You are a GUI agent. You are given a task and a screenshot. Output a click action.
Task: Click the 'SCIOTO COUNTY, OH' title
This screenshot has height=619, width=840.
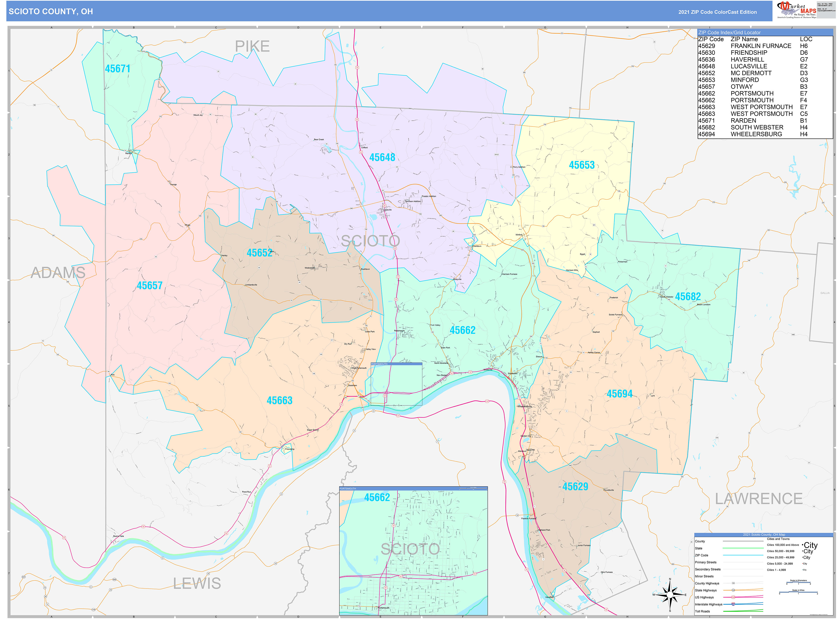(51, 12)
